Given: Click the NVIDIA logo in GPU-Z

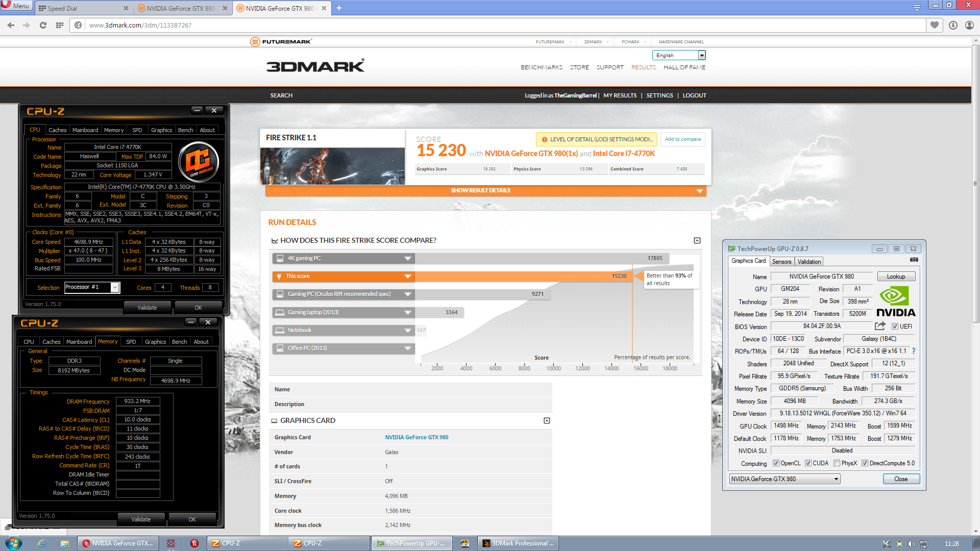Looking at the screenshot, I should [x=896, y=302].
